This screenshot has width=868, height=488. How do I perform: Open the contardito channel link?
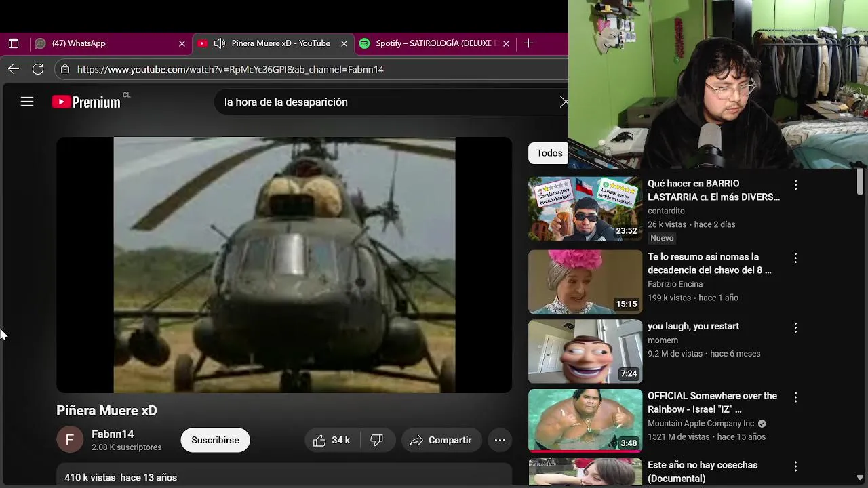pyautogui.click(x=666, y=211)
